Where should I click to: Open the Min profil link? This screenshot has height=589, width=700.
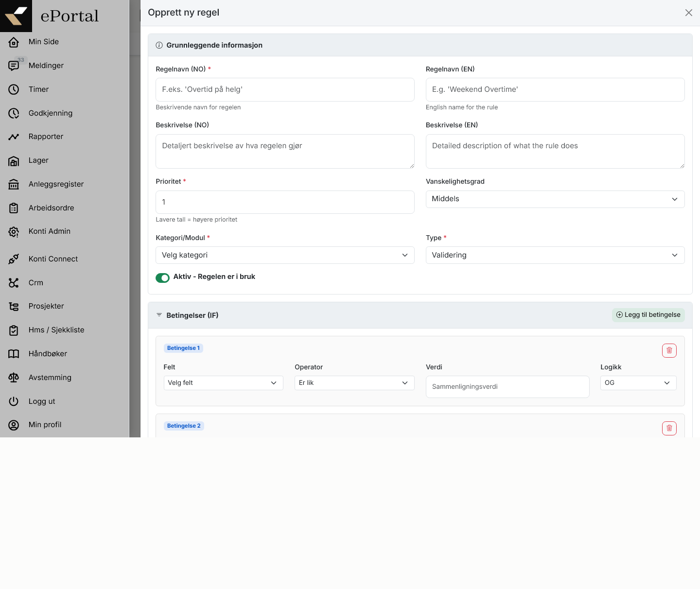[45, 425]
